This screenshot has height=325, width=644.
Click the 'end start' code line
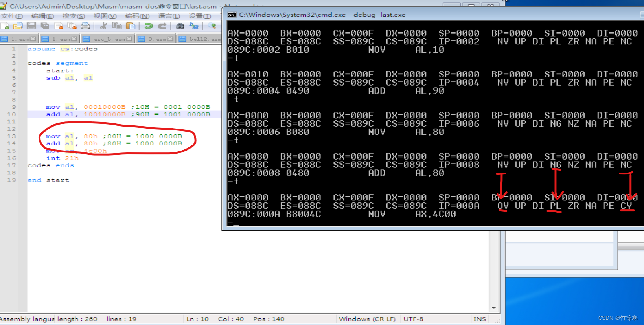(x=48, y=180)
